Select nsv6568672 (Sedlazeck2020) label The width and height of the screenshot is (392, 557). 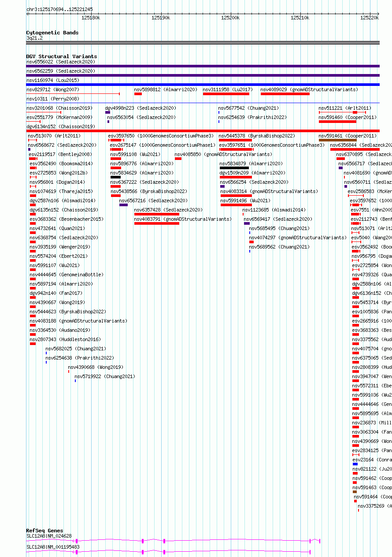[62, 145]
